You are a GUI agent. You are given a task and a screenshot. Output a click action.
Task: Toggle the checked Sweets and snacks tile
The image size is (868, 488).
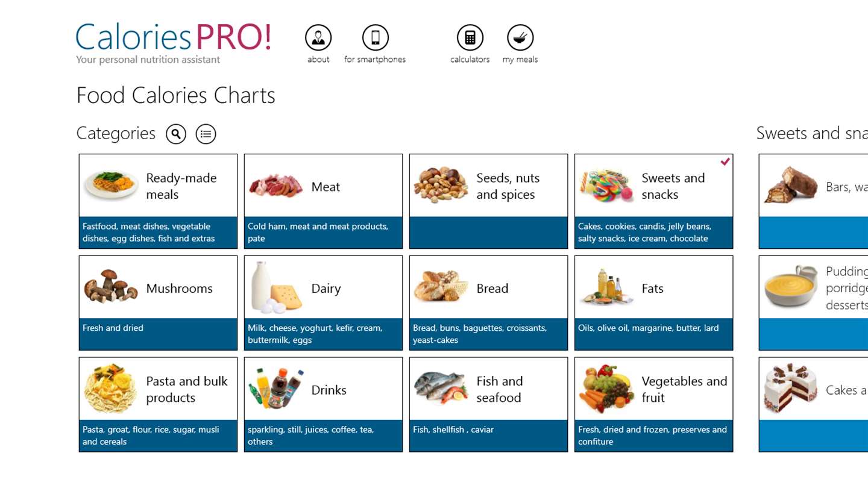(x=653, y=201)
